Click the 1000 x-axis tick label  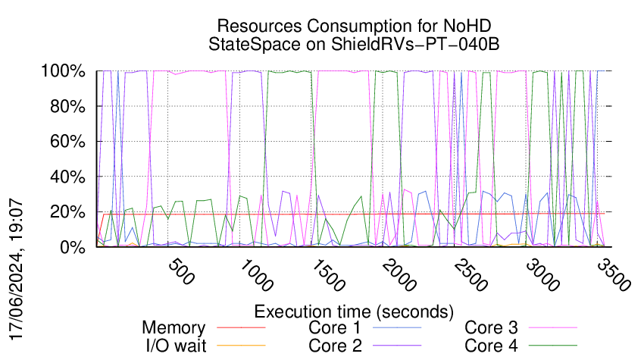click(x=255, y=275)
